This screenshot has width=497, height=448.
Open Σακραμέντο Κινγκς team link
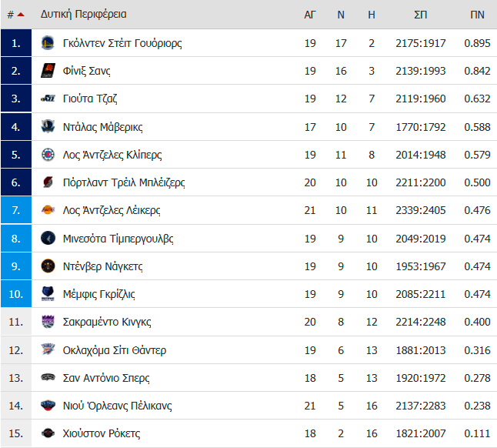[107, 322]
